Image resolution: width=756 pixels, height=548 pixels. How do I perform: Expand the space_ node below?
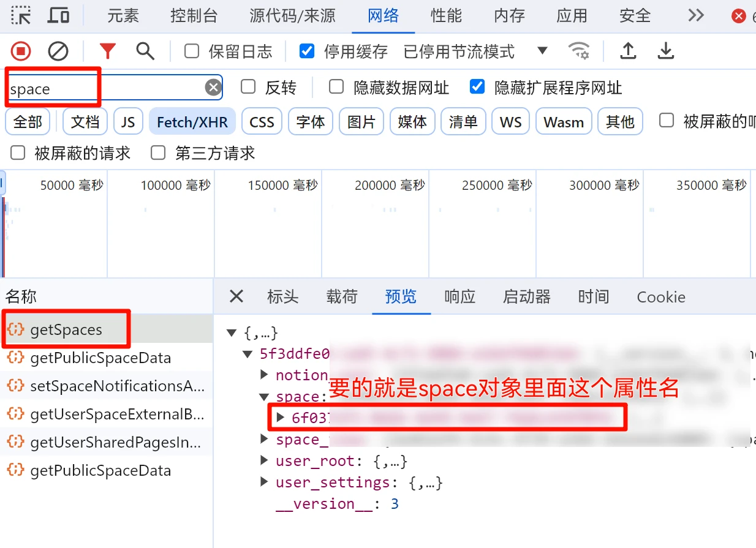click(x=264, y=439)
